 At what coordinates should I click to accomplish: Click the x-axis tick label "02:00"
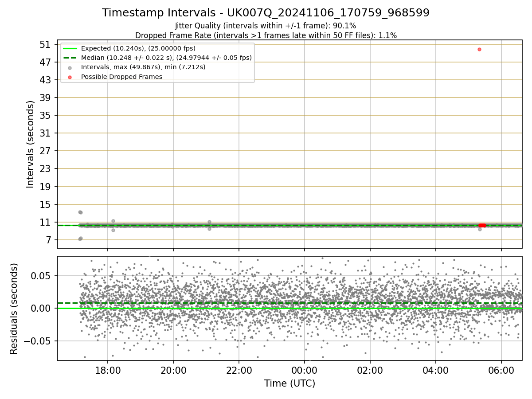tap(370, 370)
